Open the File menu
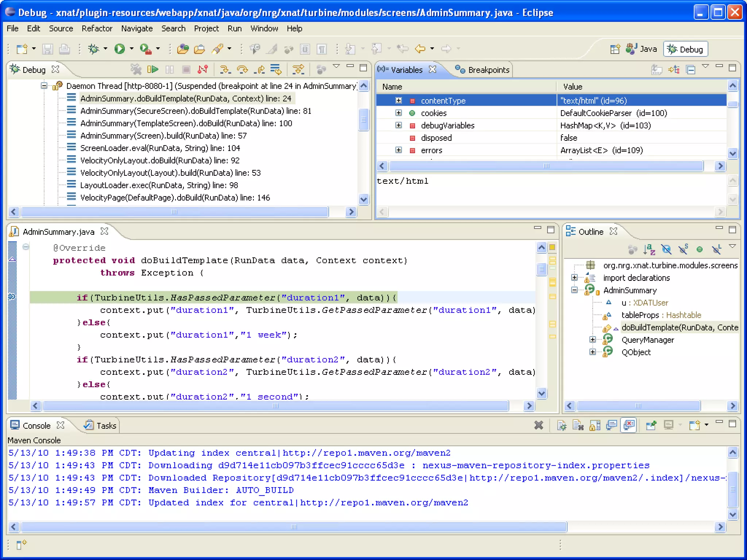 coord(12,28)
